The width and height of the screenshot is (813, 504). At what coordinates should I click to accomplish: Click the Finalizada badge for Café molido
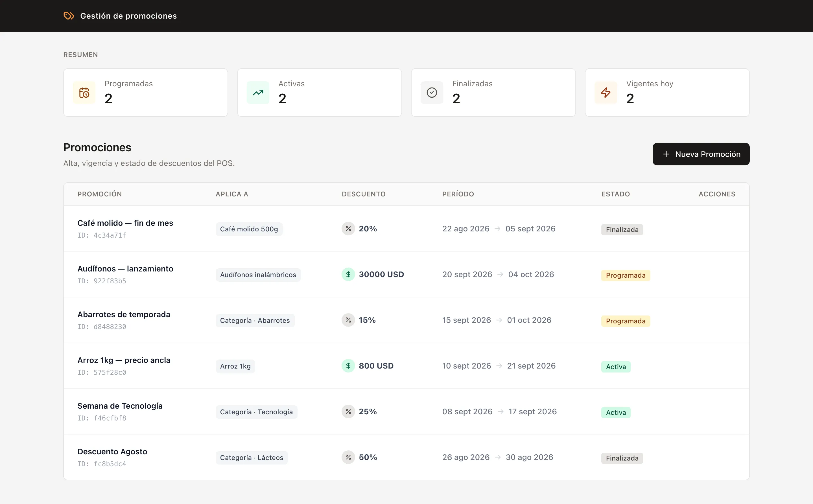coord(622,229)
